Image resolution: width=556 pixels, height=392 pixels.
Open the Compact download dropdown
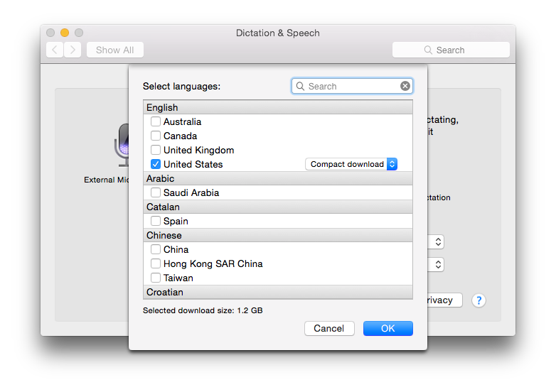click(x=351, y=164)
